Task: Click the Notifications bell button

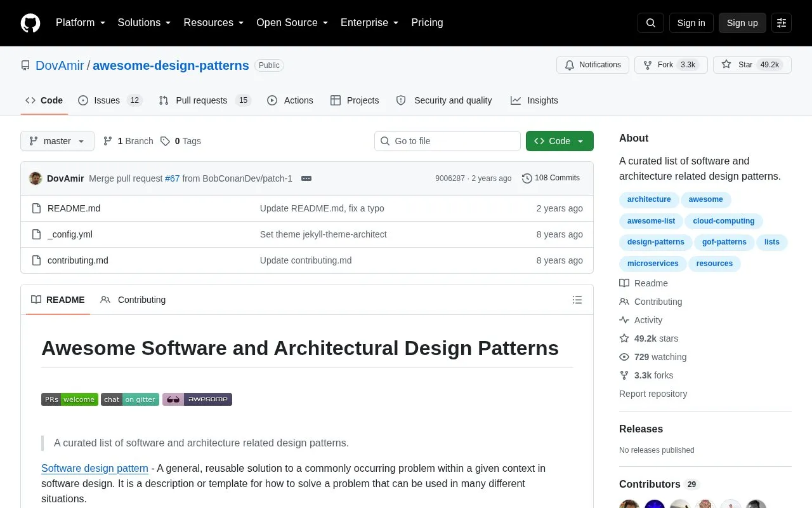Action: pyautogui.click(x=593, y=65)
